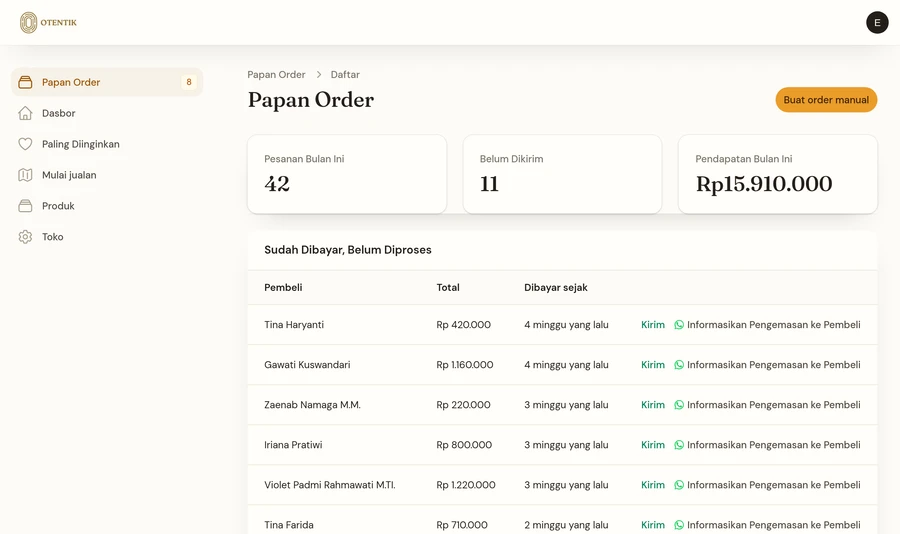Click Kirim for Tina Haryanti
This screenshot has width=900, height=534.
point(653,324)
